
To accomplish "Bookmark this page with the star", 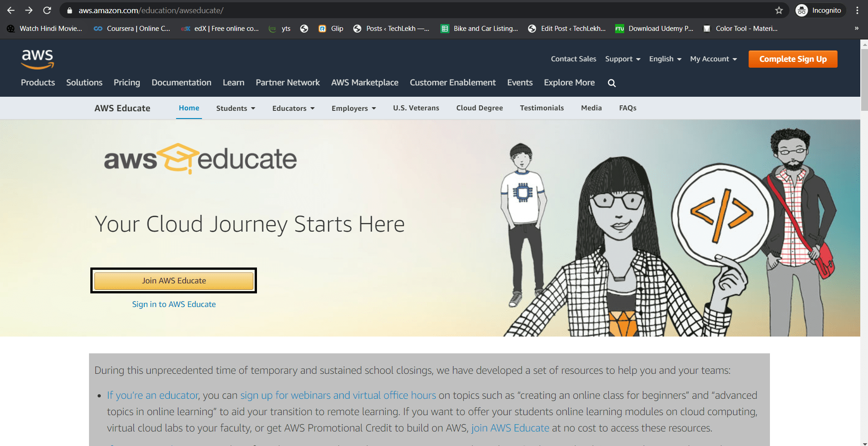I will point(778,10).
